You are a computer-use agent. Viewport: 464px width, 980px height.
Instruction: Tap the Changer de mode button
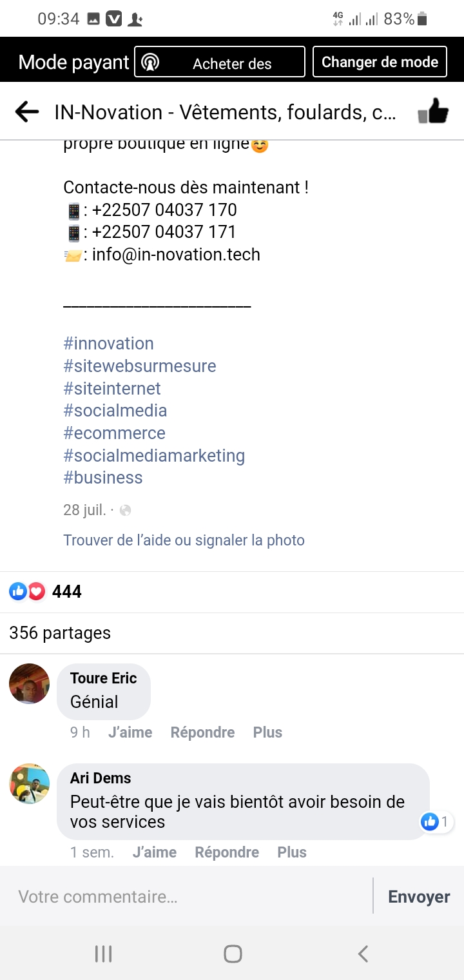click(x=380, y=62)
